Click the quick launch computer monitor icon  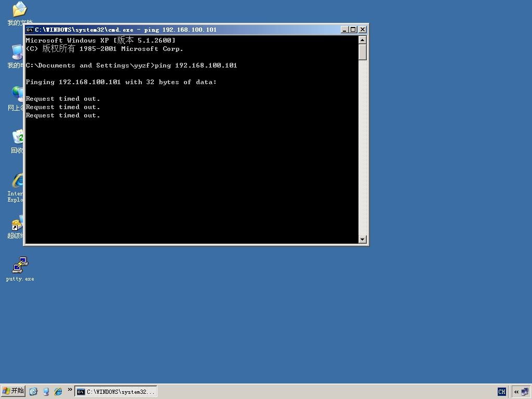tap(46, 392)
